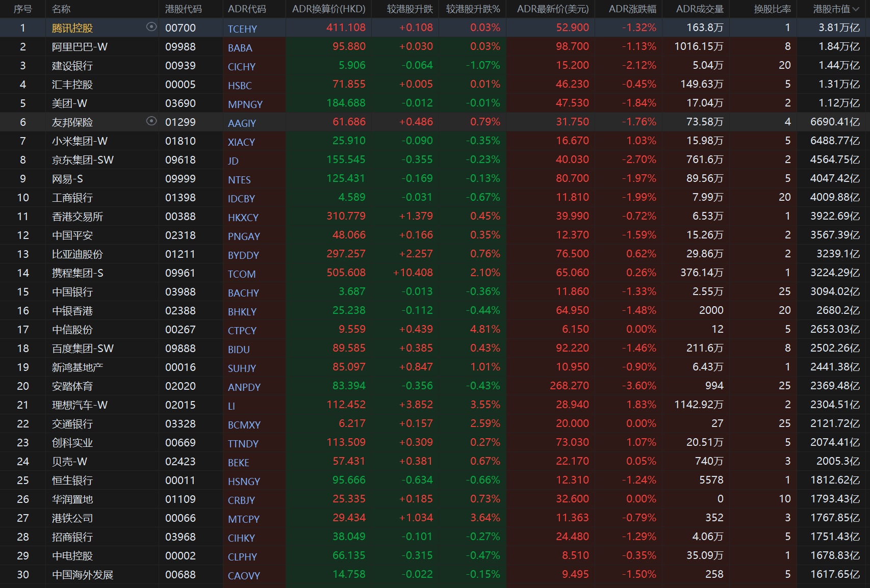870x588 pixels.
Task: Select the 理想汽车-W stock name
Action: (80, 405)
